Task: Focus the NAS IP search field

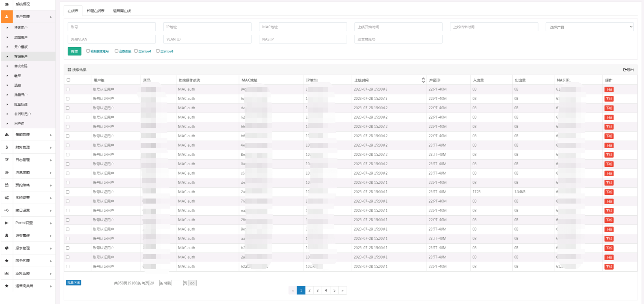Action: (x=303, y=39)
